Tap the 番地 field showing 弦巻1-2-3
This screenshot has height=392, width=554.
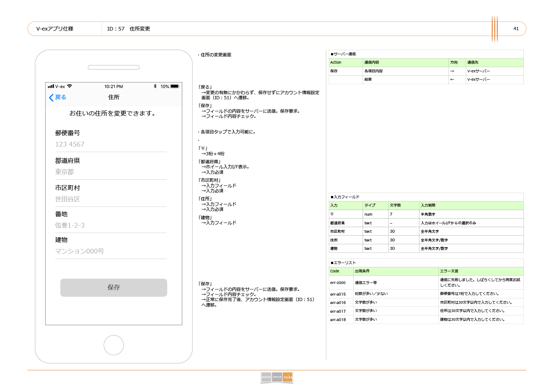tap(111, 225)
